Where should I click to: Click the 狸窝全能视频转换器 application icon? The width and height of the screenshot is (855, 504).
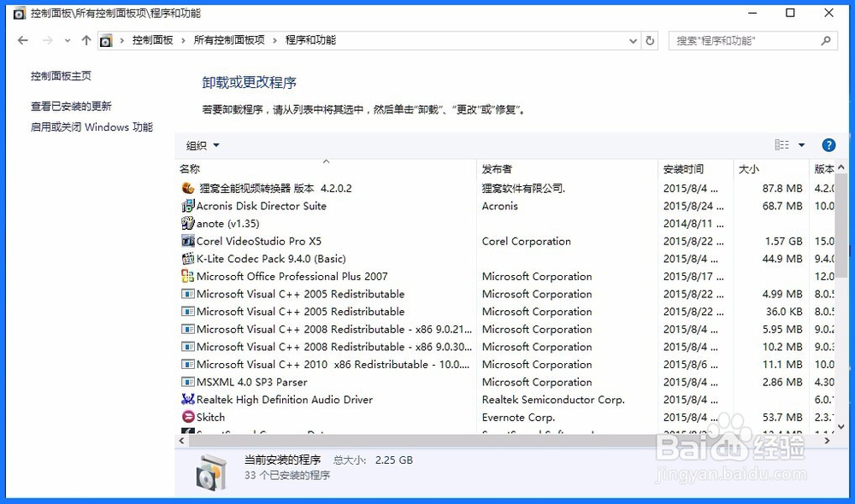click(x=188, y=188)
